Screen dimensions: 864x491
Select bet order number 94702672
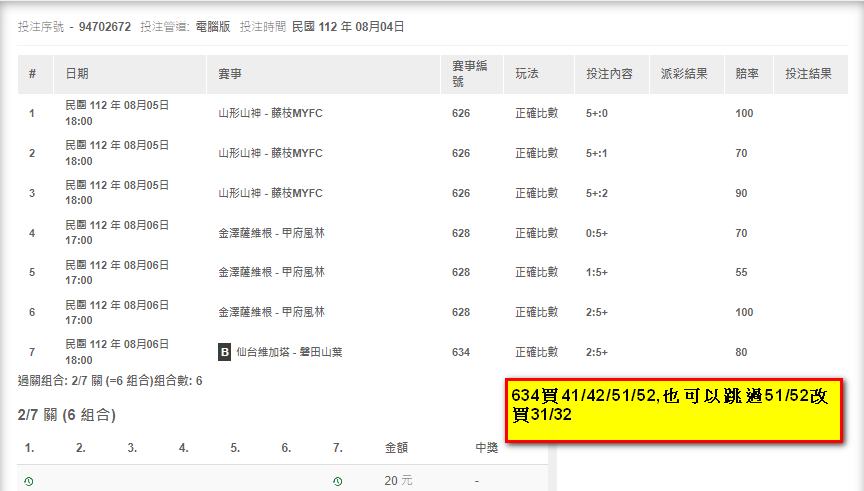(x=105, y=27)
